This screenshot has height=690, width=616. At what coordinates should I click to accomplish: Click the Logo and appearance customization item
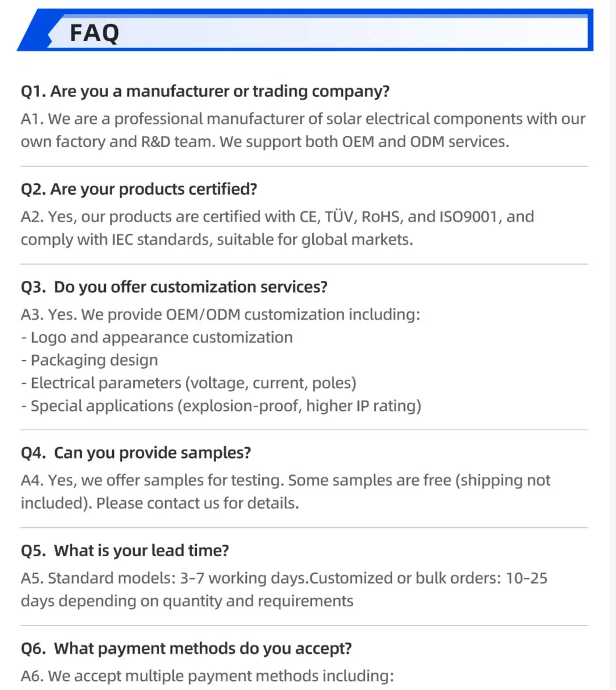[157, 337]
